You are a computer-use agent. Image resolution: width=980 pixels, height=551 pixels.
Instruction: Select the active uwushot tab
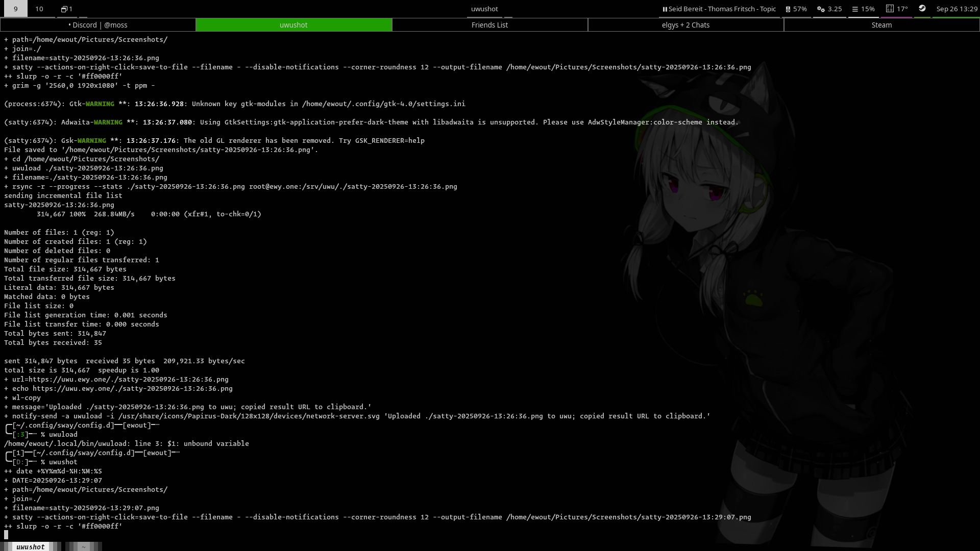[x=293, y=25]
